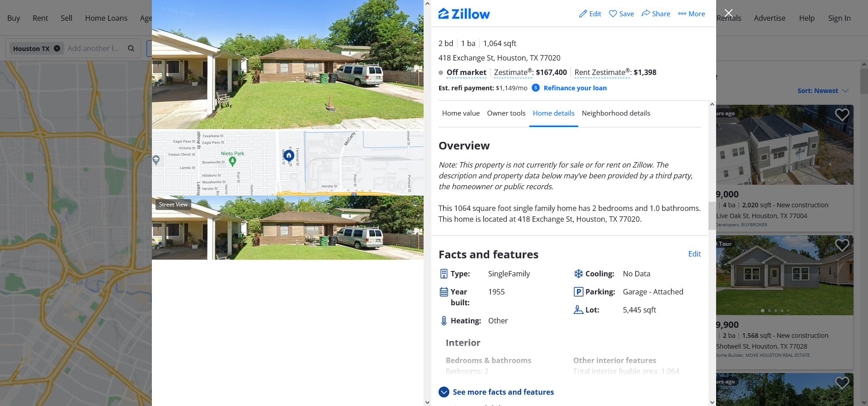Favorite the bottom listing with heart
Viewport: 868px width, 406px height.
pos(842,383)
